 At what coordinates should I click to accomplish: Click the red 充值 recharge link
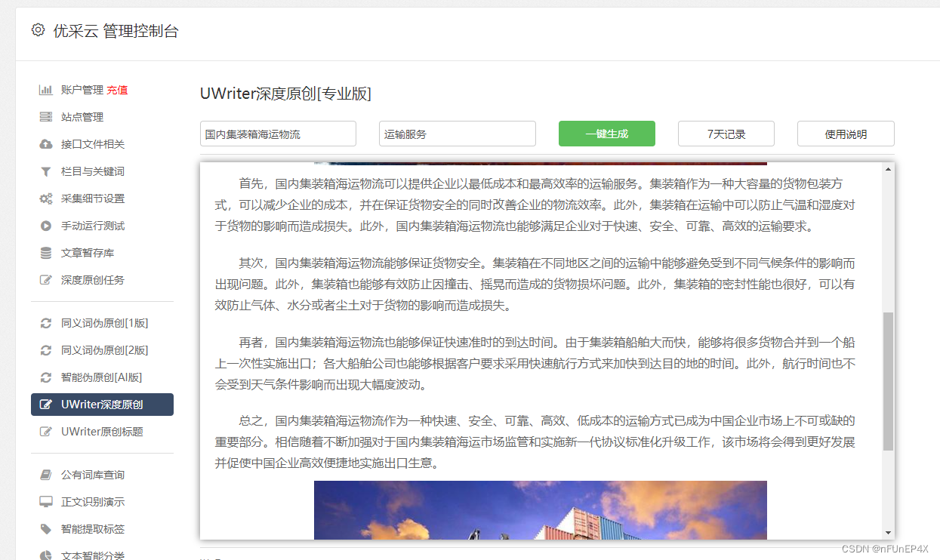pyautogui.click(x=118, y=89)
